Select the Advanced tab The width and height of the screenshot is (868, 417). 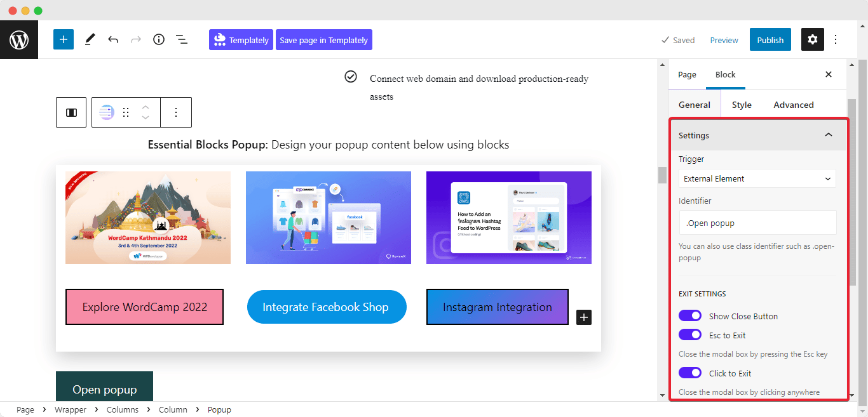pyautogui.click(x=794, y=105)
